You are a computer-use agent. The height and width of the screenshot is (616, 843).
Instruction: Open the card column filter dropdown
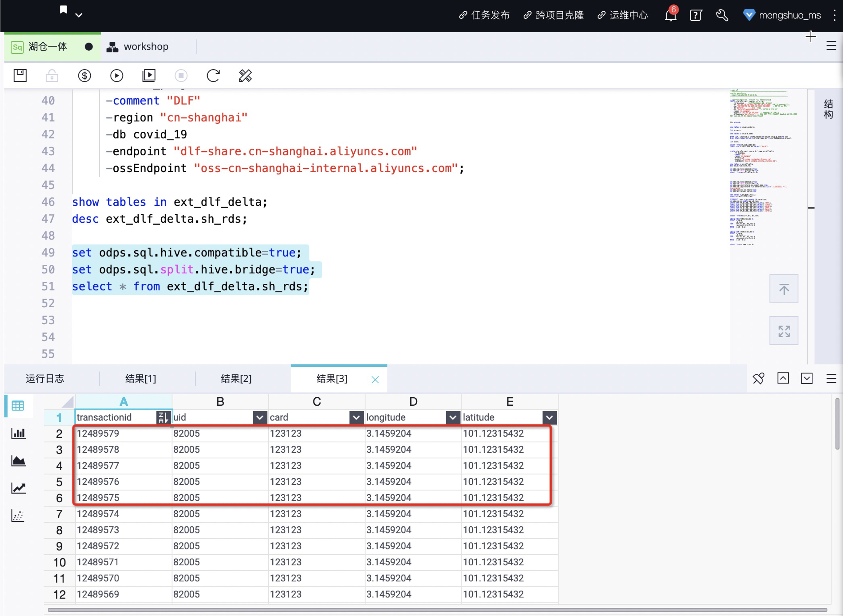[x=357, y=418]
